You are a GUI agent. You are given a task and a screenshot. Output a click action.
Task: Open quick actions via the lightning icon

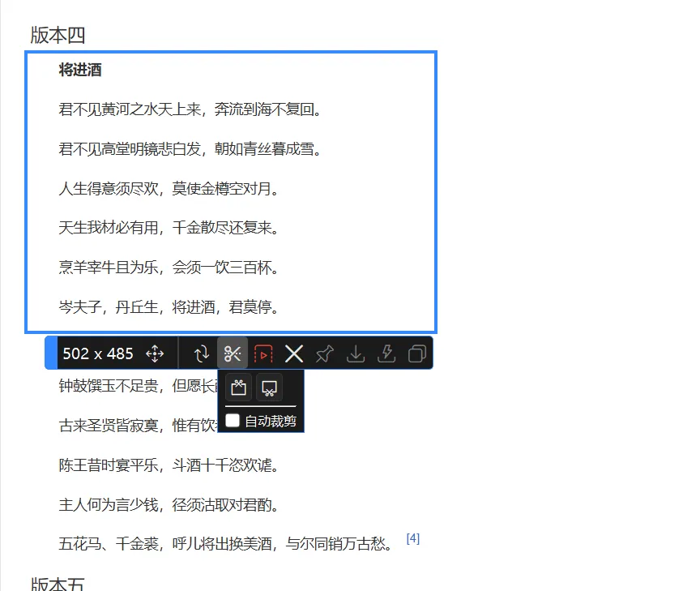pyautogui.click(x=386, y=353)
